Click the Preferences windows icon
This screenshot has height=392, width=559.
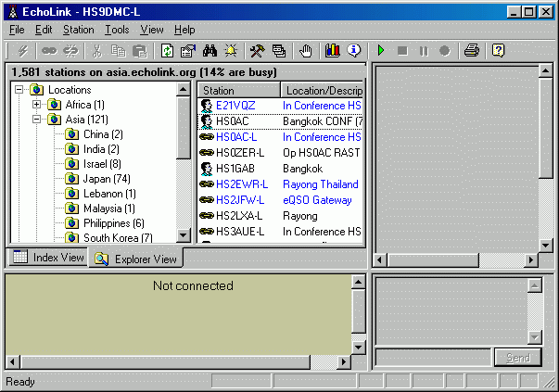[279, 51]
